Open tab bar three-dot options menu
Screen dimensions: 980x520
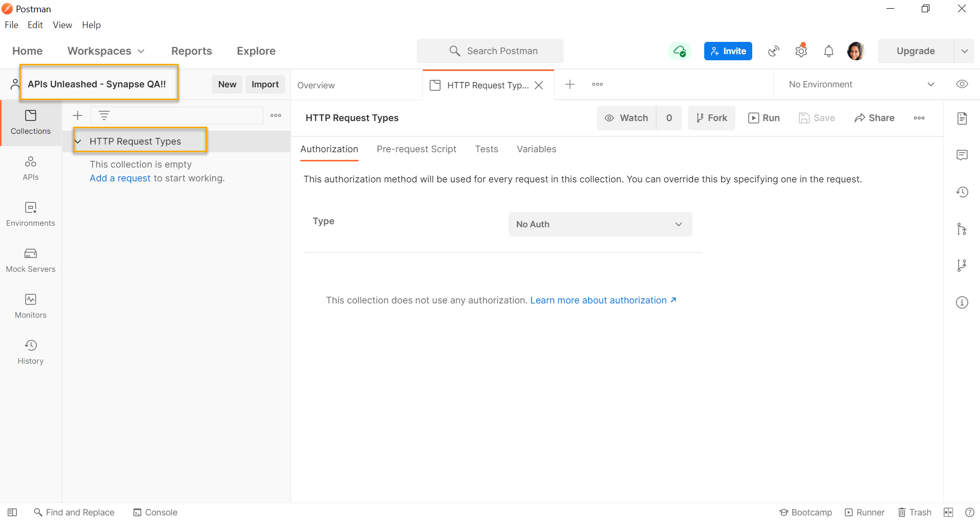pyautogui.click(x=597, y=84)
